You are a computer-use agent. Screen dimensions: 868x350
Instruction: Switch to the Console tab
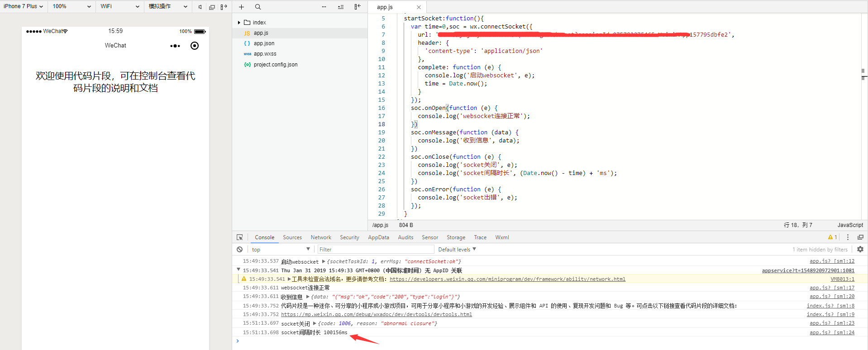tap(264, 237)
